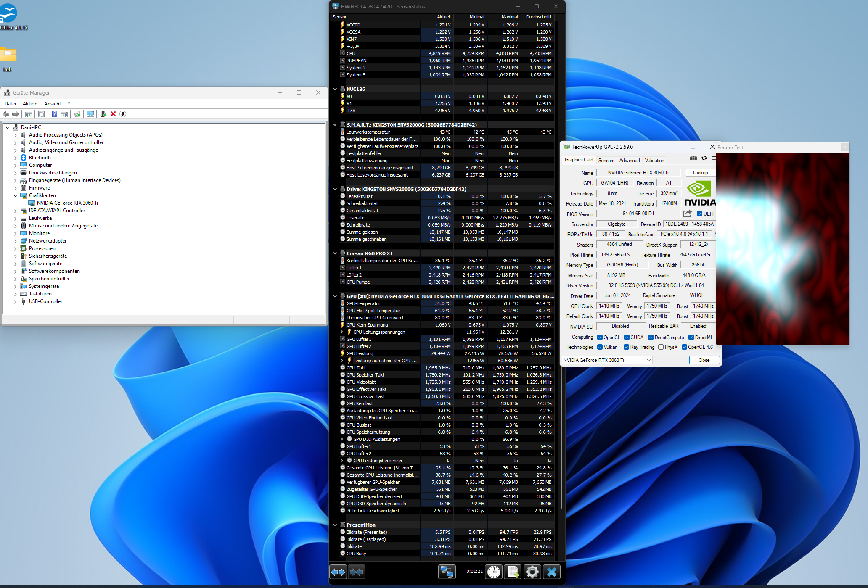
Task: Collapse the PresentMon sensor group
Action: [x=335, y=525]
